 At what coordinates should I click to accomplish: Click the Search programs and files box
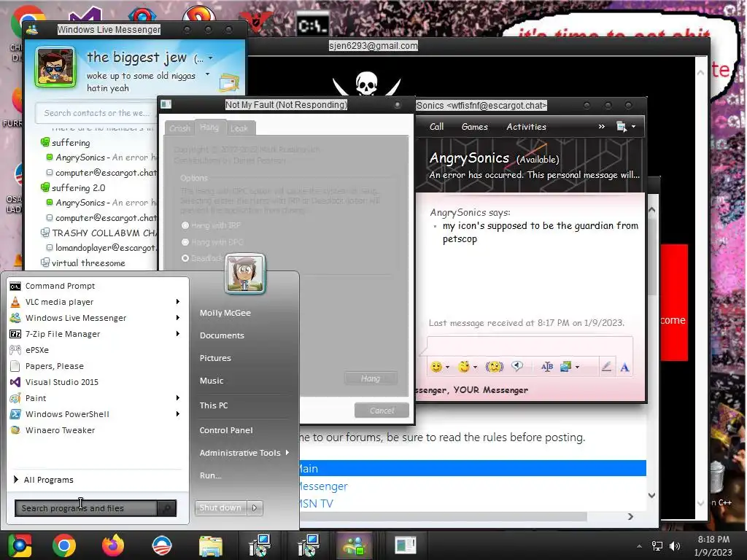click(x=86, y=508)
